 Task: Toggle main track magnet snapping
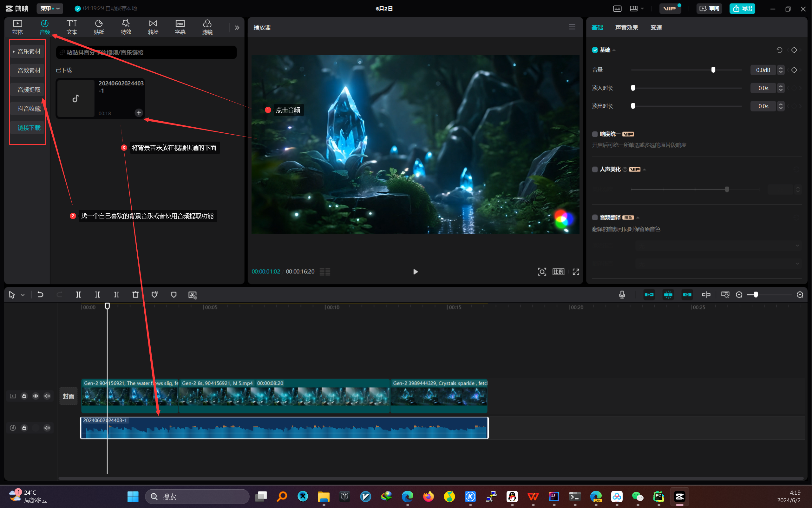click(x=649, y=295)
